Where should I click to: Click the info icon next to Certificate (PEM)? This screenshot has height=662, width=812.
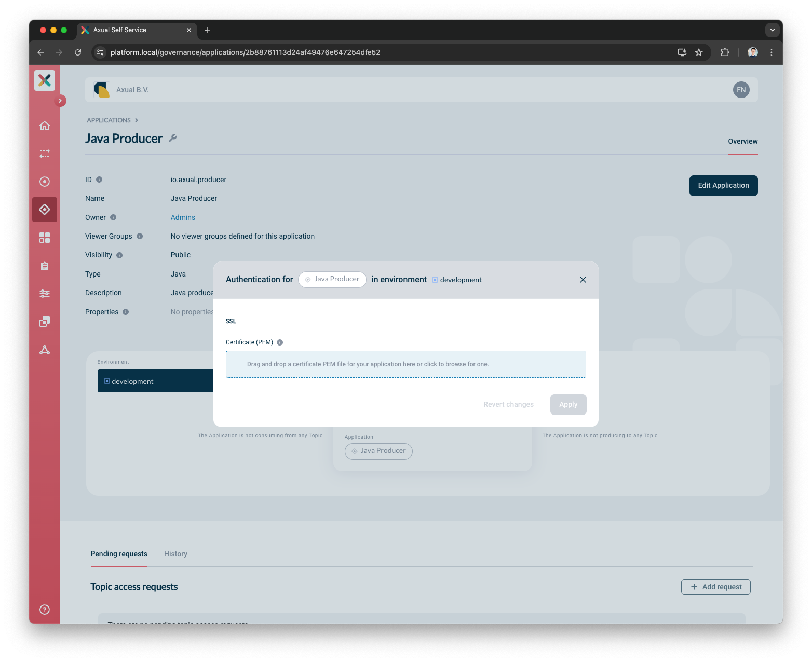click(x=280, y=342)
